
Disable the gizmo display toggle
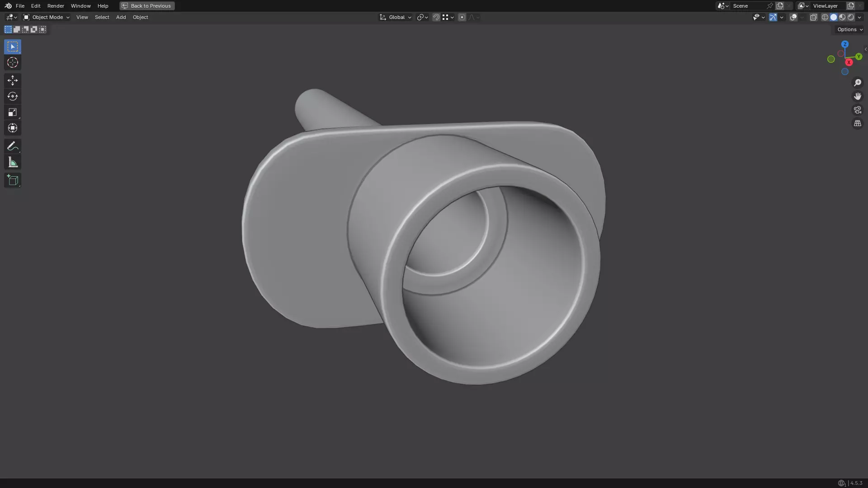pyautogui.click(x=773, y=17)
